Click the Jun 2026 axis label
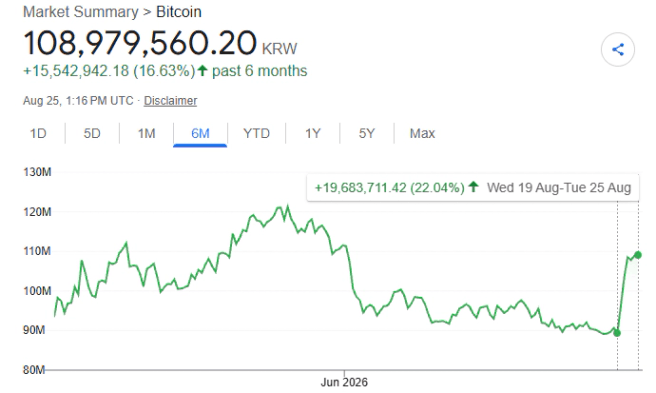This screenshot has height=393, width=656. tap(344, 382)
